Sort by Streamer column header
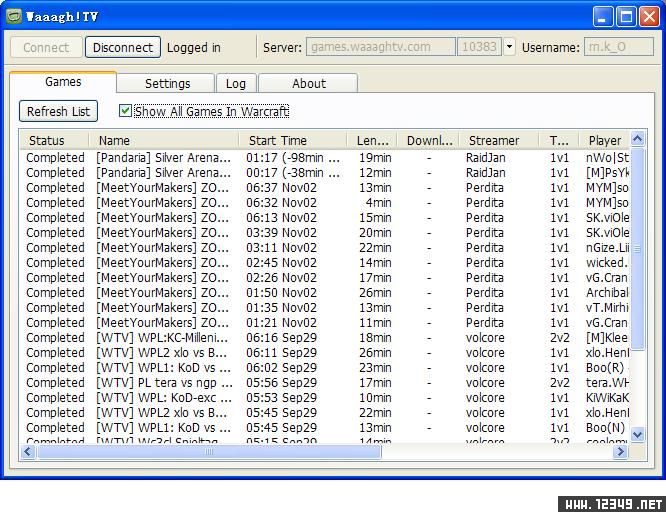 (x=499, y=141)
